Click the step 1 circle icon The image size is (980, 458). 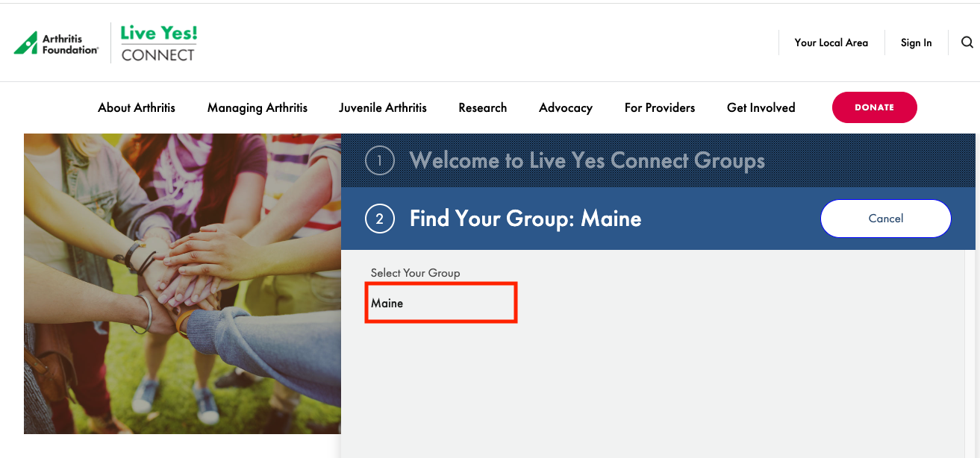tap(379, 161)
